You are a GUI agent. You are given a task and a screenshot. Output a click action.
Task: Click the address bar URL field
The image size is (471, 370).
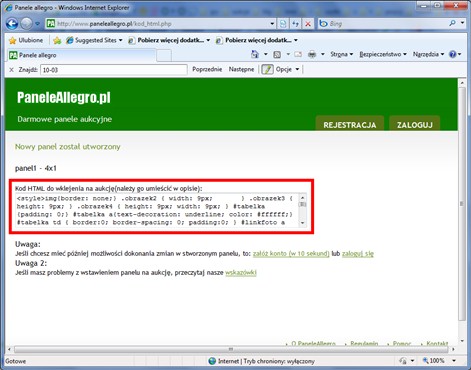pos(157,24)
